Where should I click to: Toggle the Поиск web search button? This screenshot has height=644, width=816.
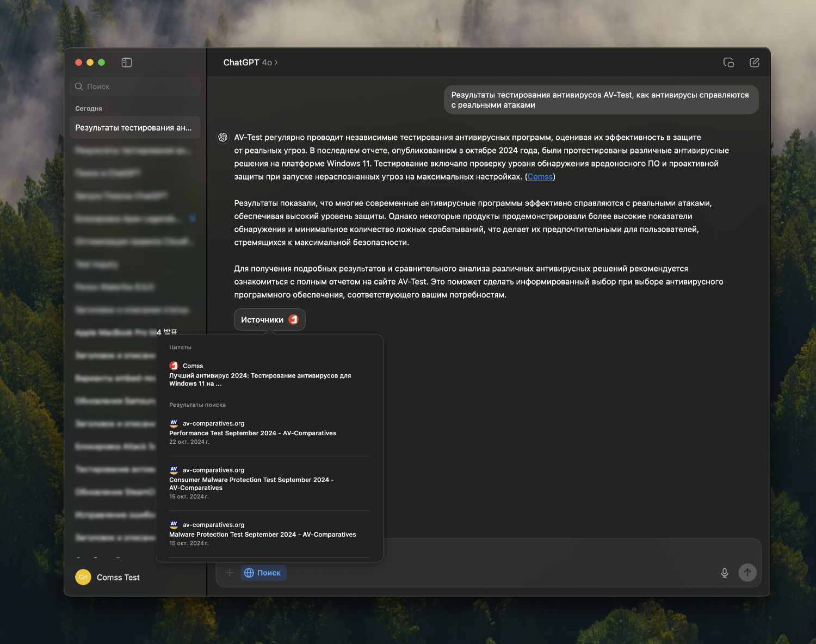coord(263,573)
